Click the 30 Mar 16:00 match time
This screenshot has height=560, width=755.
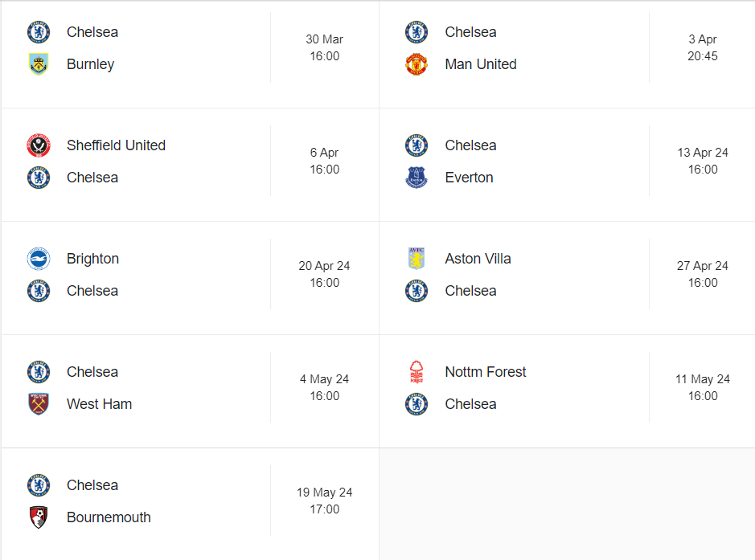tap(324, 47)
